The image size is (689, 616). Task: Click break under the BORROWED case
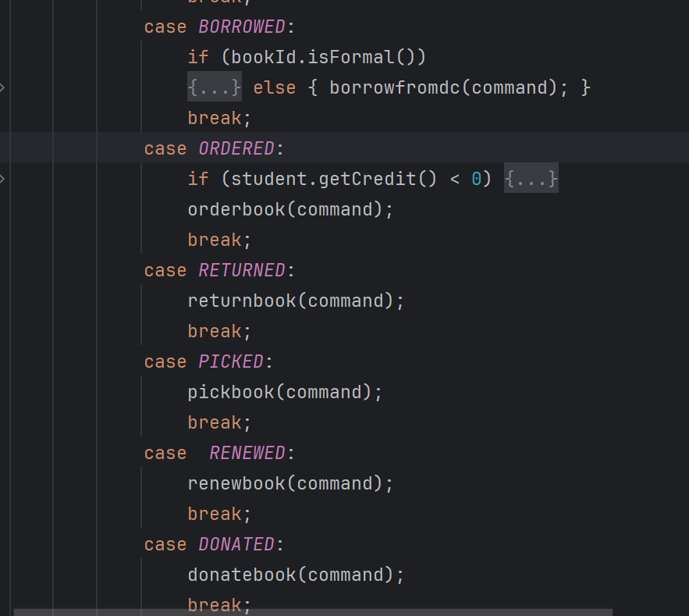[215, 118]
